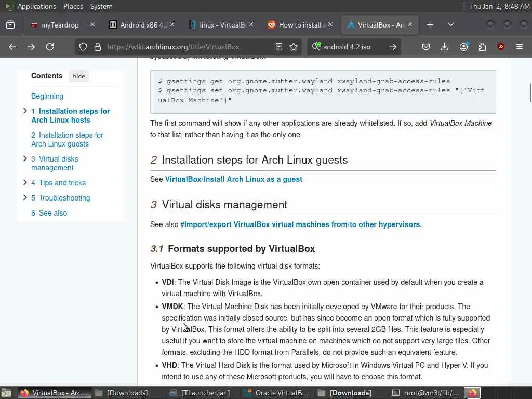
Task: Switch to the root@vm3 terminal window
Action: 425,393
